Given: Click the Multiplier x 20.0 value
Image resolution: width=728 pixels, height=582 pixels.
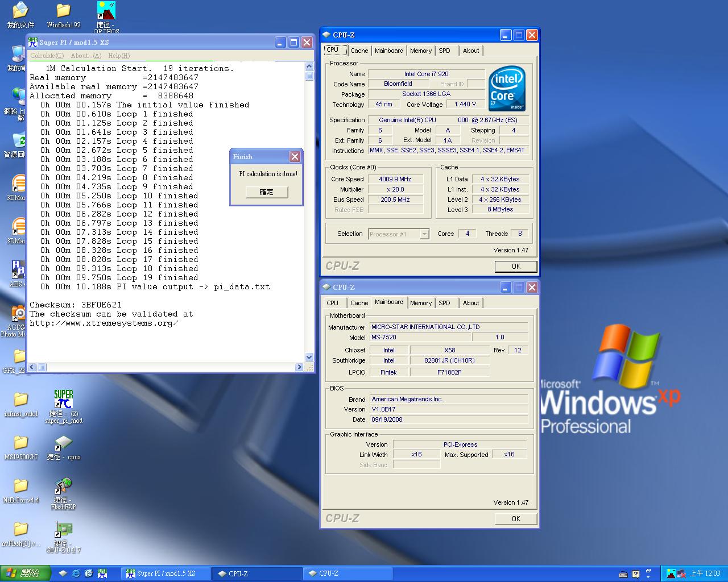Looking at the screenshot, I should [395, 189].
